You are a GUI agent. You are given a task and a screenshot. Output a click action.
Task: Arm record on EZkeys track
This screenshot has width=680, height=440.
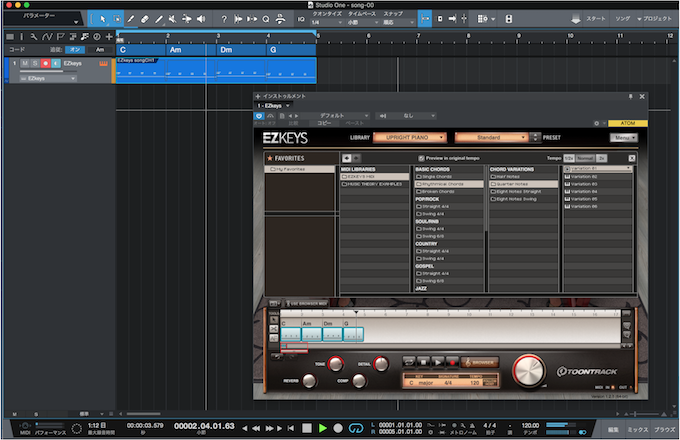[46, 63]
